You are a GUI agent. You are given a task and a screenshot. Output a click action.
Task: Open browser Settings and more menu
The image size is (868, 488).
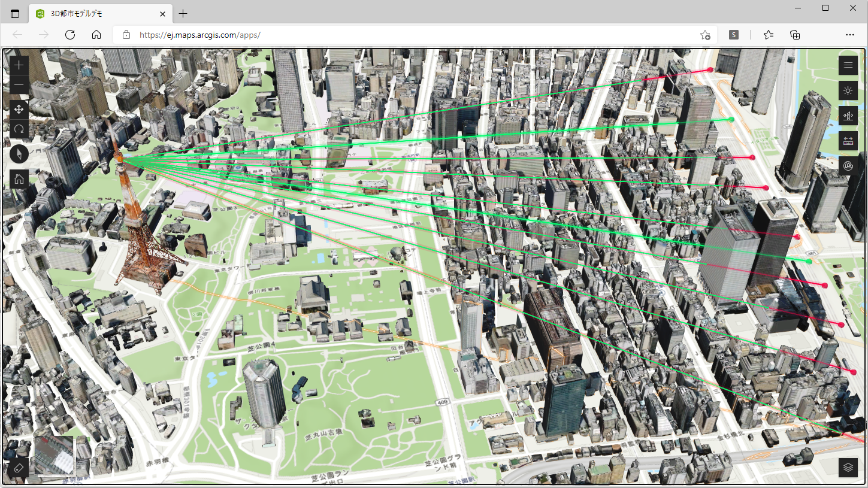[x=849, y=35]
